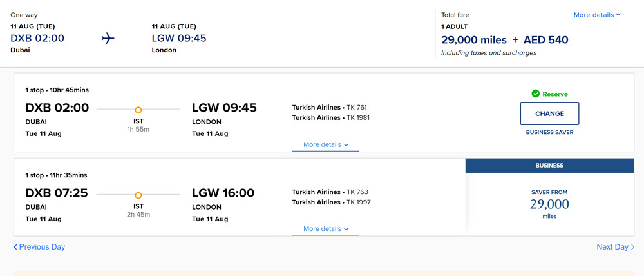
Task: Go to the Next Day link
Action: tap(616, 247)
